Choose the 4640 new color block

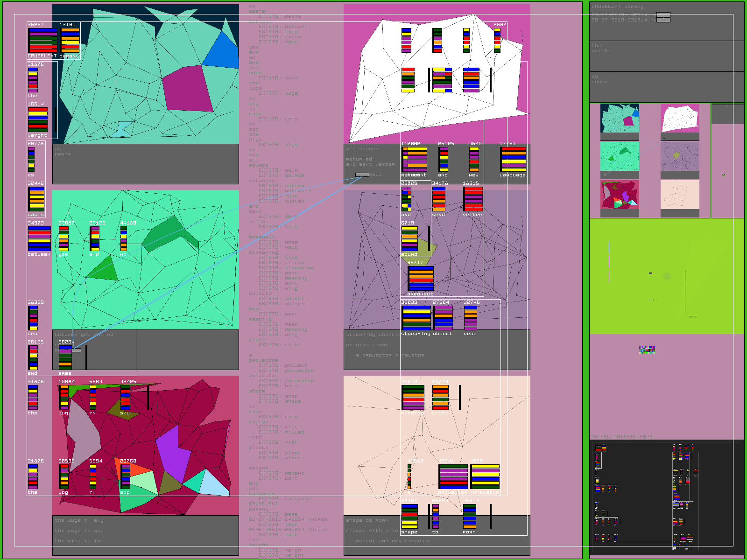(x=474, y=160)
